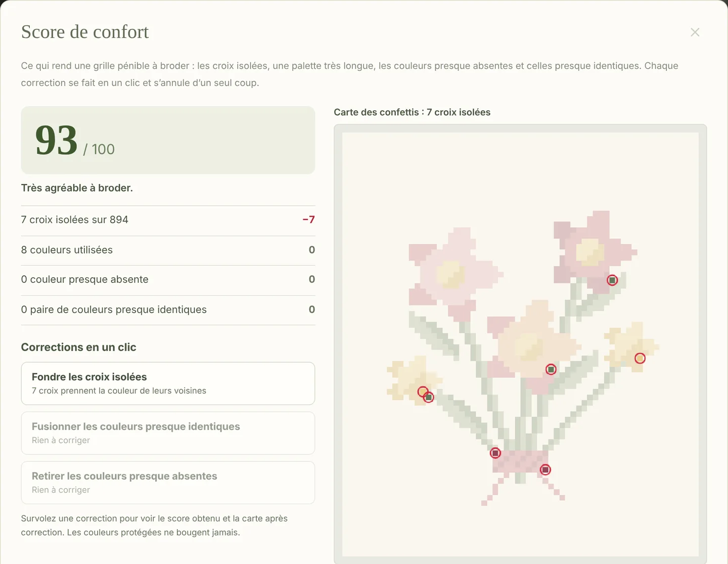Click the large 93 score number
The width and height of the screenshot is (728, 564).
coord(57,140)
